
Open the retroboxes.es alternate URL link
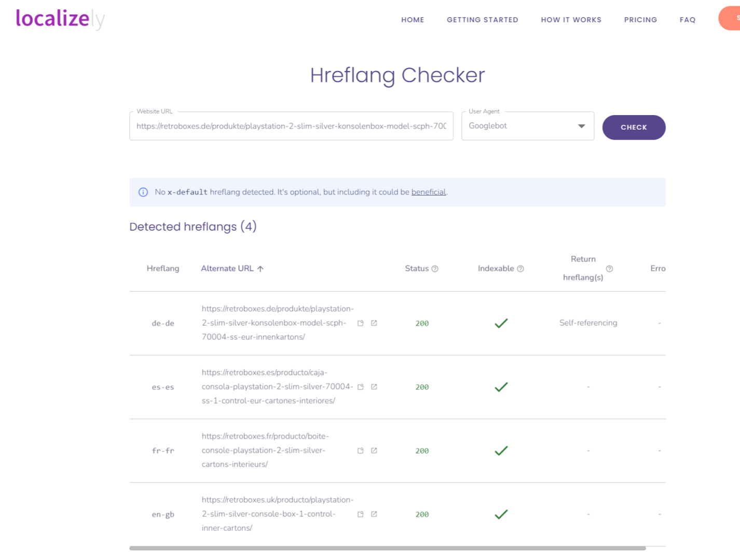click(x=278, y=386)
